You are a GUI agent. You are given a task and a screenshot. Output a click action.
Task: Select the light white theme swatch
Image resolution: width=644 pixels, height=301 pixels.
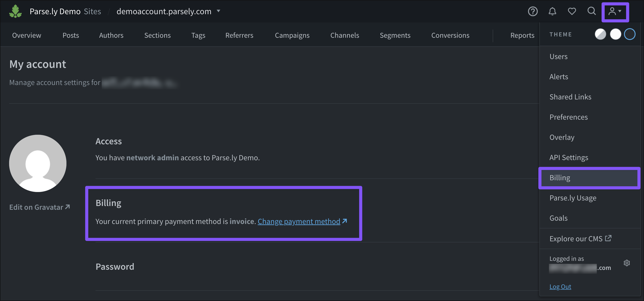pyautogui.click(x=615, y=34)
